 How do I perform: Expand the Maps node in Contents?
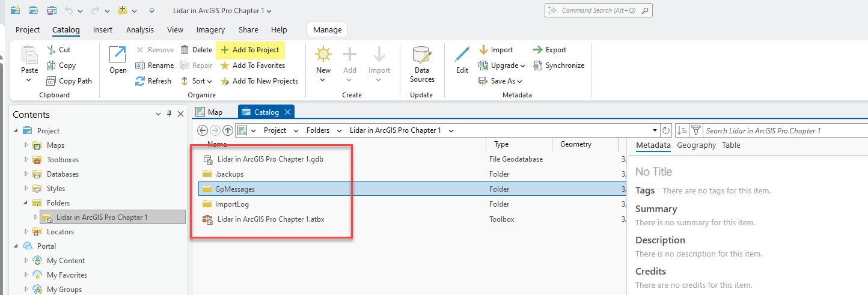tap(26, 145)
